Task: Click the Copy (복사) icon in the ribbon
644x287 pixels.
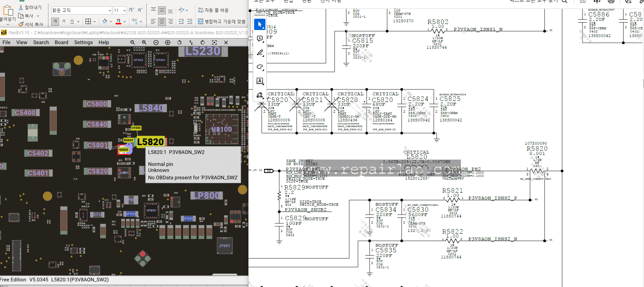Action: tap(21, 16)
